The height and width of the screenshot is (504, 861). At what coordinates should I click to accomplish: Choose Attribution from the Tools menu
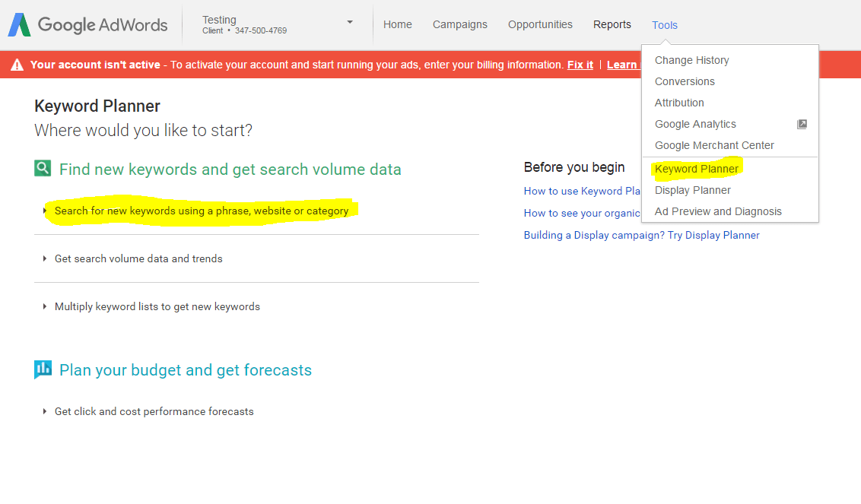pyautogui.click(x=679, y=103)
